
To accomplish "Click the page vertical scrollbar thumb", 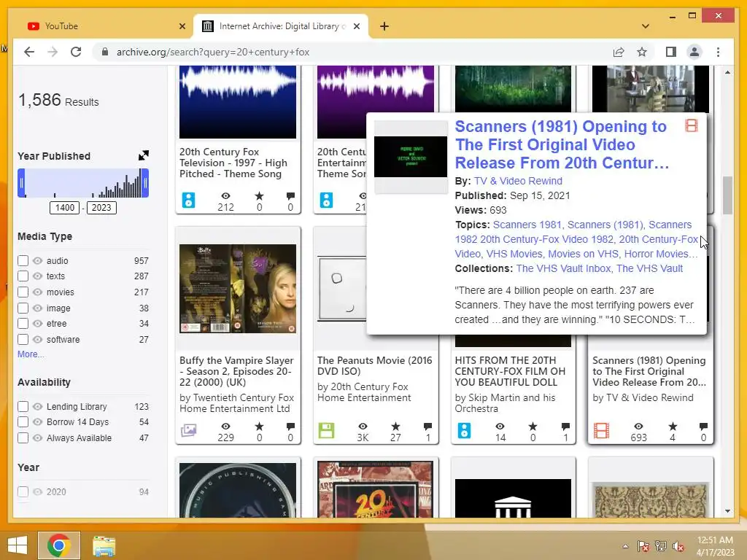I will pyautogui.click(x=727, y=195).
